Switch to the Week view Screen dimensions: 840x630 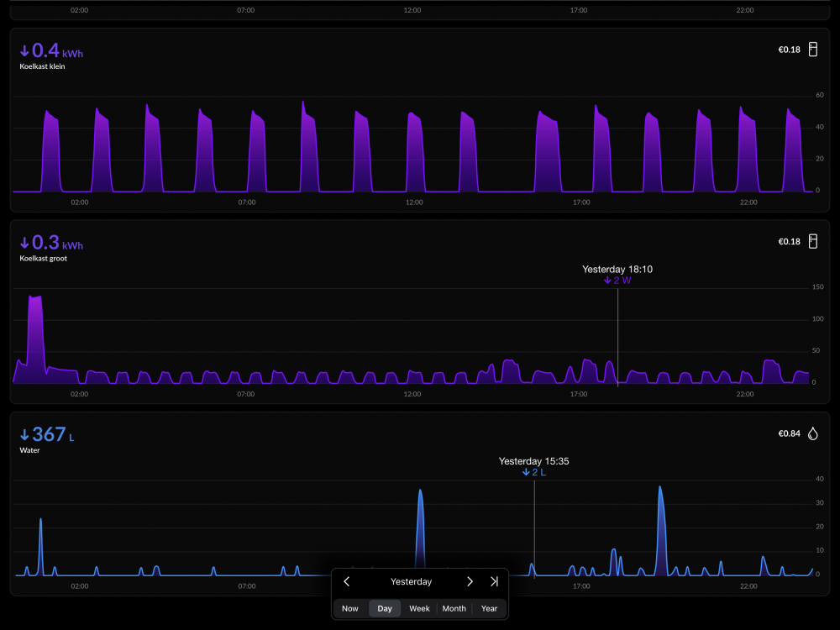pyautogui.click(x=419, y=608)
